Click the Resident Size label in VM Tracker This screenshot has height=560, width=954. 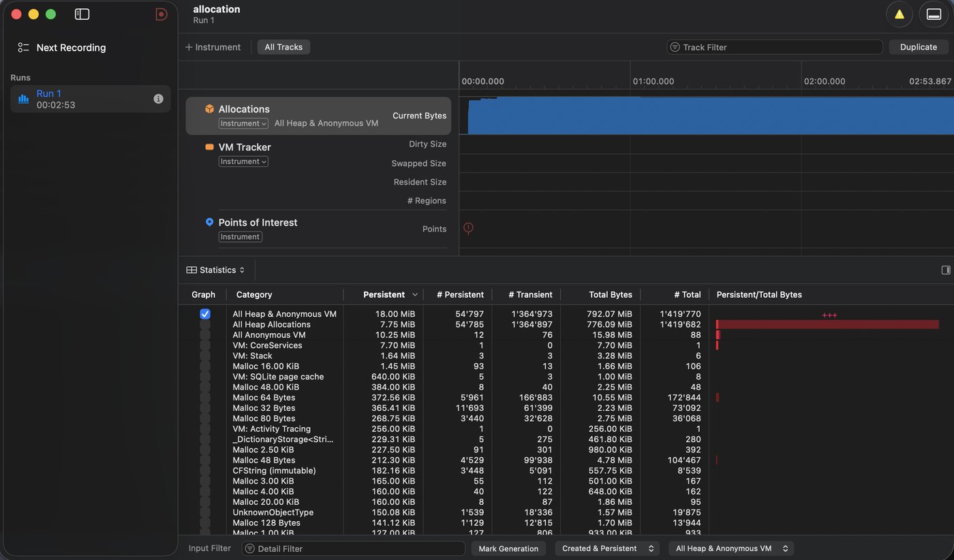coord(420,182)
